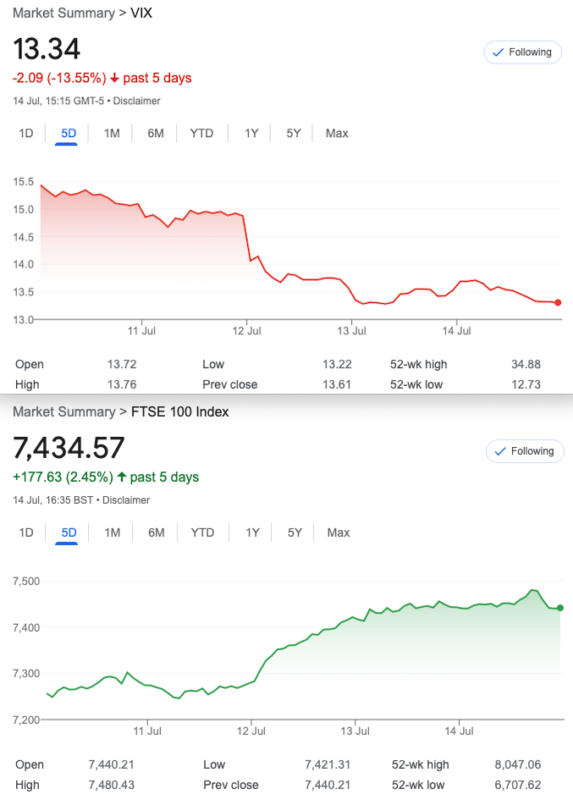573x800 pixels.
Task: Switch FTSE 100 chart to 5Y range
Action: [x=294, y=533]
